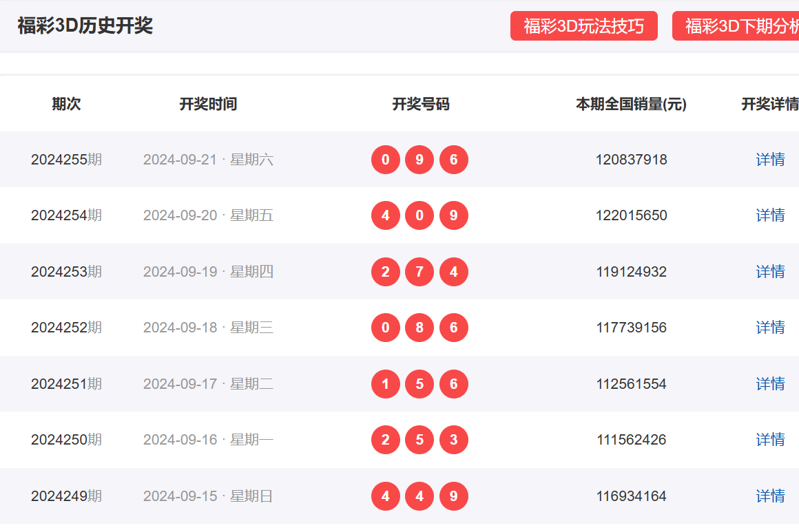Viewport: 799px width, 532px height.
Task: Click the last ball 9 in the 2024249 row
Action: [453, 496]
